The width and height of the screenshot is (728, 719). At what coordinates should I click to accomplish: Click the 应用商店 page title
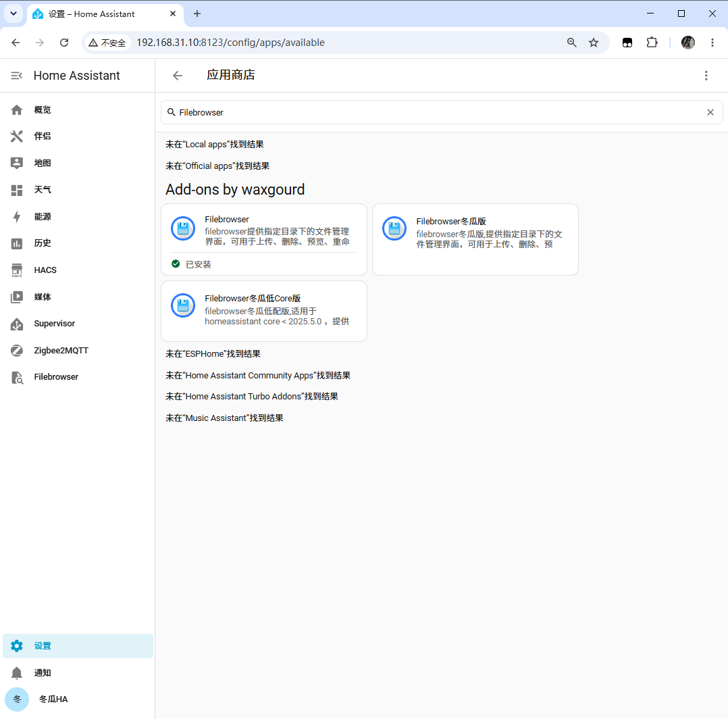pyautogui.click(x=231, y=75)
